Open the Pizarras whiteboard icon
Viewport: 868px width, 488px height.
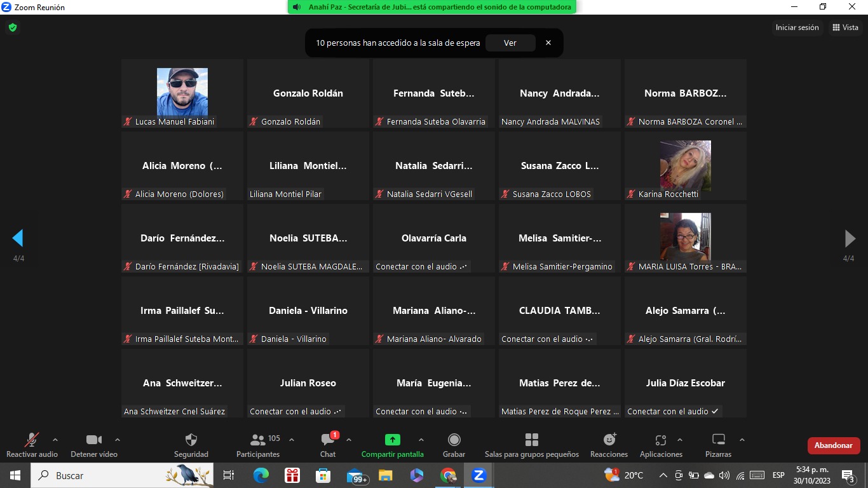pyautogui.click(x=718, y=440)
